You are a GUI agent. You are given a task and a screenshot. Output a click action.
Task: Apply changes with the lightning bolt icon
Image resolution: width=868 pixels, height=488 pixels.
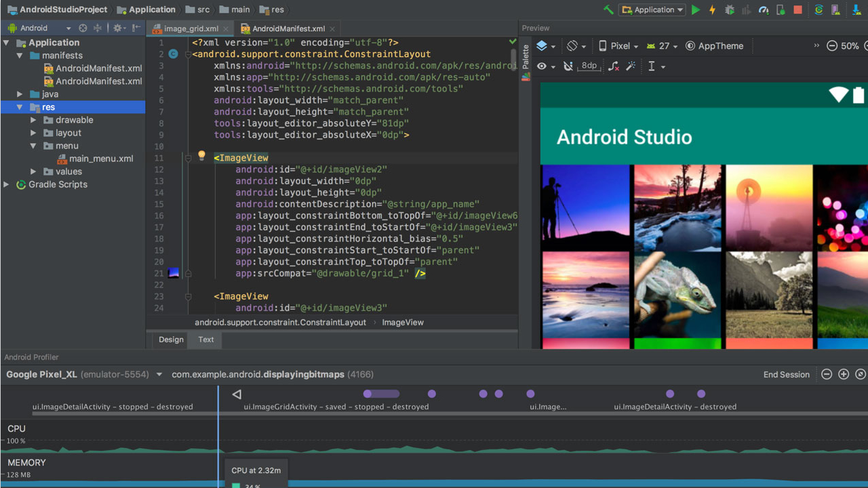coord(712,9)
